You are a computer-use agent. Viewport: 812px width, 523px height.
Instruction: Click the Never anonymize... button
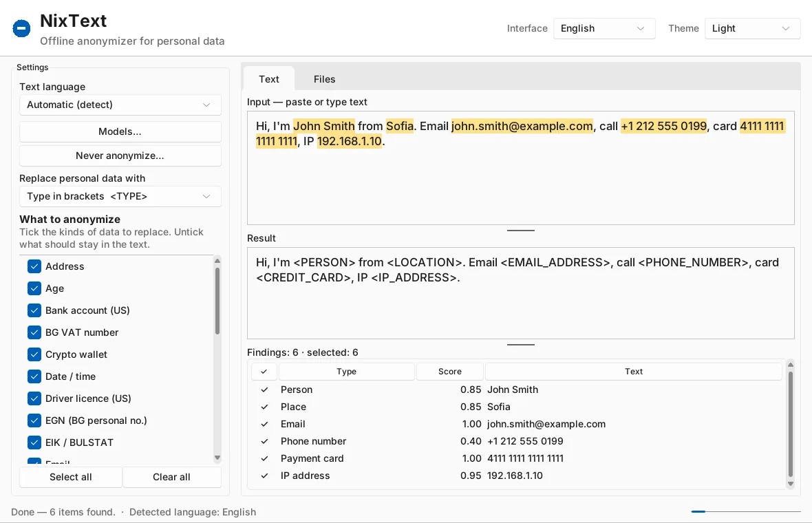[120, 156]
